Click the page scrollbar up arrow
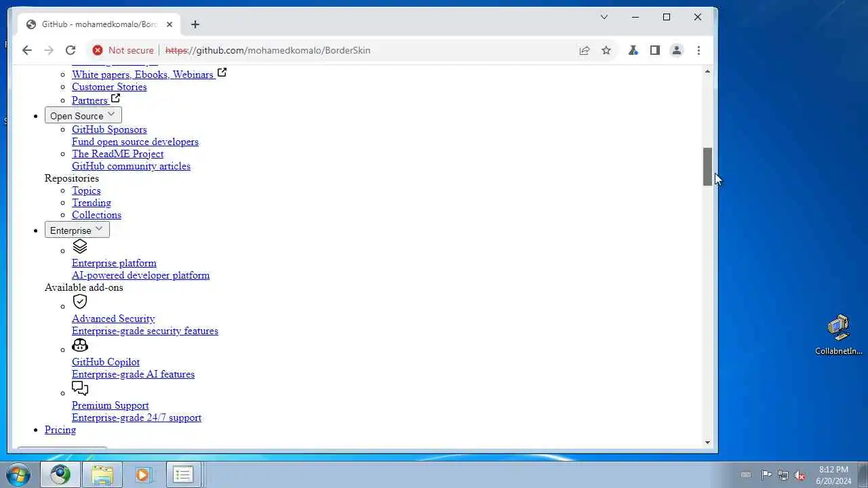 point(707,71)
